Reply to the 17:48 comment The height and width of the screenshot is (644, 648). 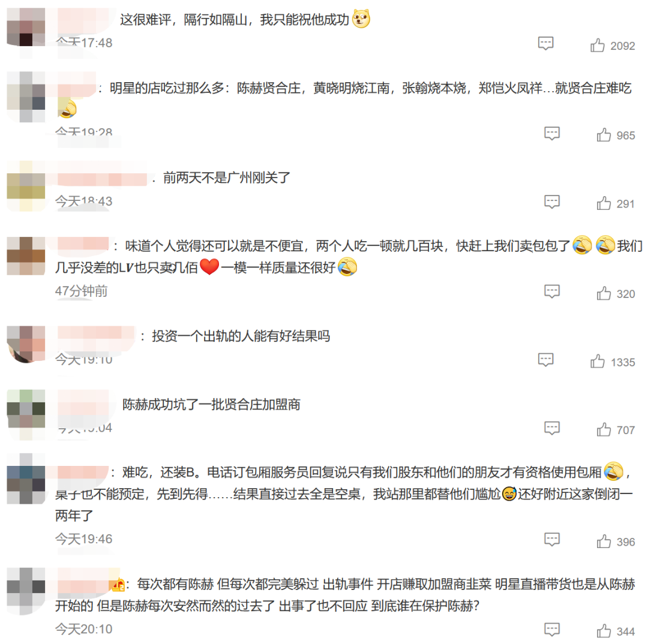point(545,43)
